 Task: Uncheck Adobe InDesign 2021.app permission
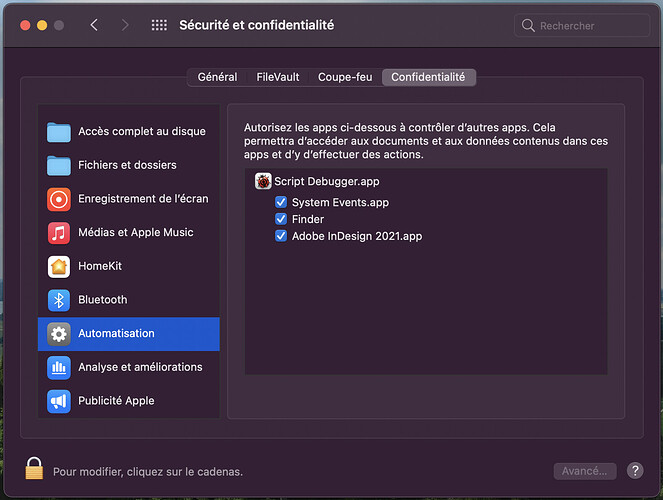pos(281,236)
